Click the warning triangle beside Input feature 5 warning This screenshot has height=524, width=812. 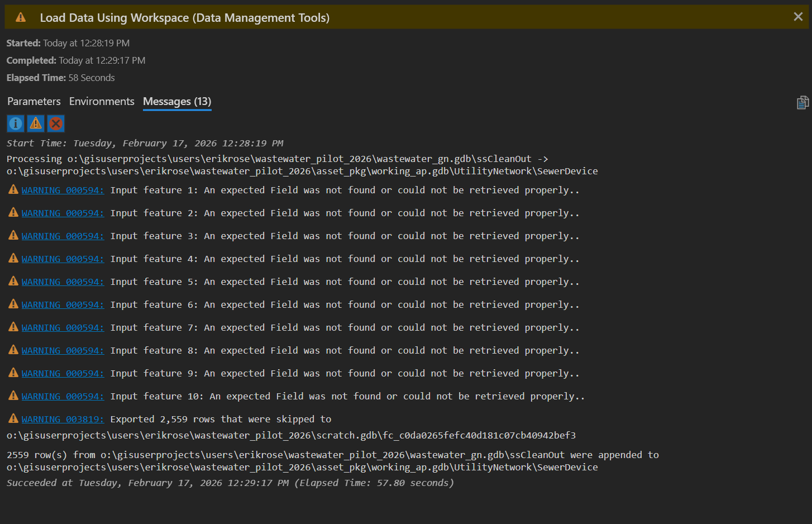click(x=13, y=281)
